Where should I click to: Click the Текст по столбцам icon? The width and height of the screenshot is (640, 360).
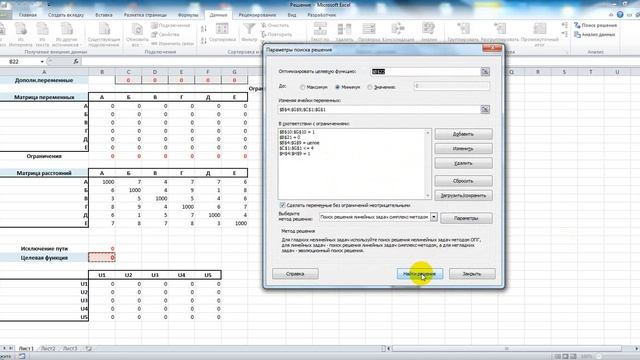(x=320, y=32)
